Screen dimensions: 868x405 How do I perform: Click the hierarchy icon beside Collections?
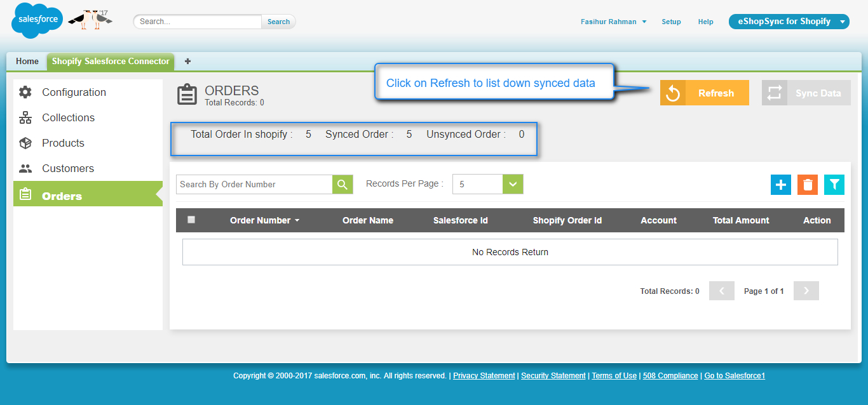(x=25, y=117)
